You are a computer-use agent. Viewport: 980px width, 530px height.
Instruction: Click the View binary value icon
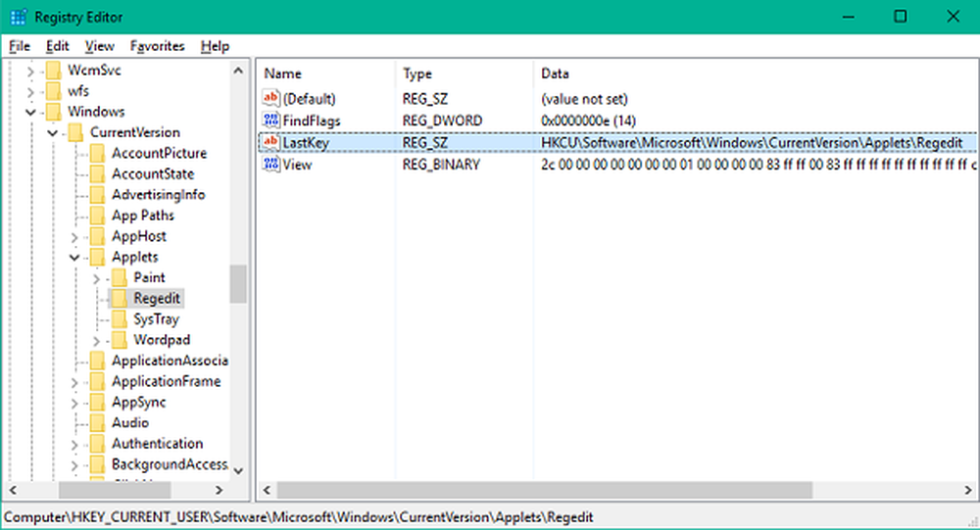click(271, 165)
